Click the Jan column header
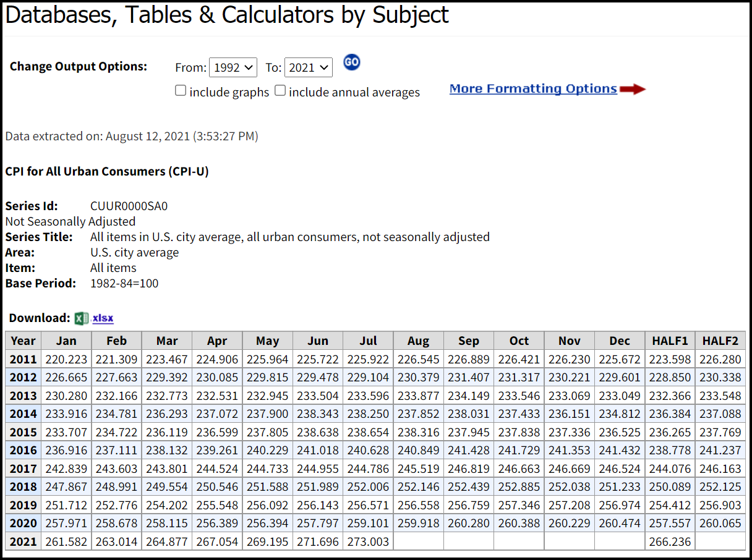This screenshot has width=752, height=560. 66,341
